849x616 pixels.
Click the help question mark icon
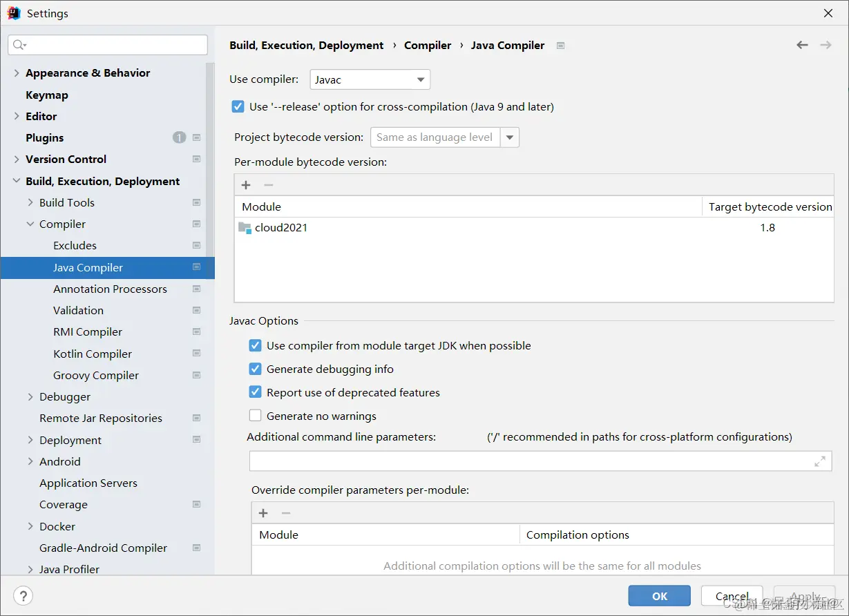[23, 596]
